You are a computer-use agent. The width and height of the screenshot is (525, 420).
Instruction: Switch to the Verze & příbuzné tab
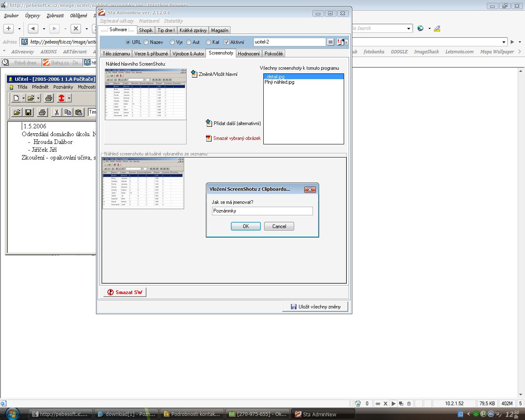click(151, 54)
